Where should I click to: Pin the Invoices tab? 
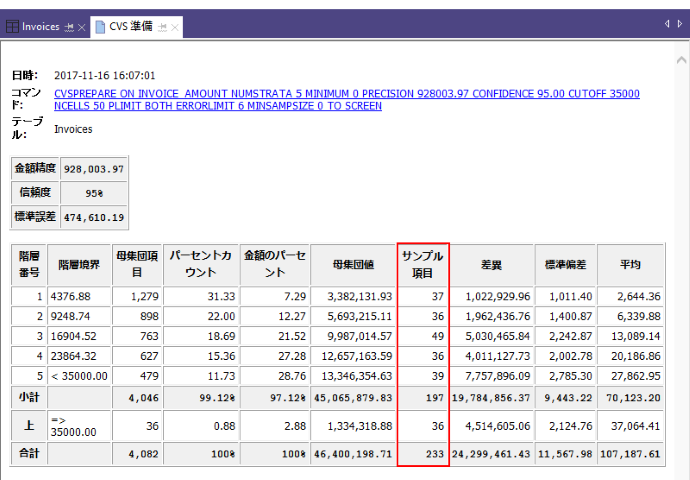coord(68,27)
